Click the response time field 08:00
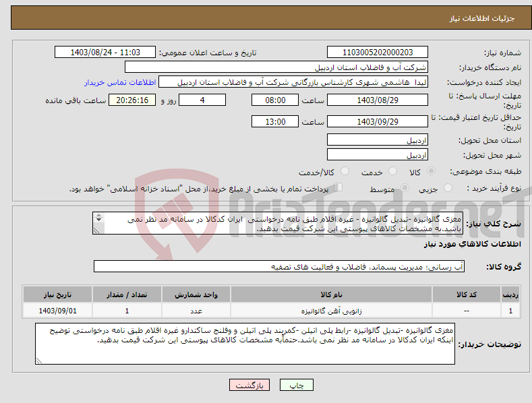532x403 pixels. pyautogui.click(x=275, y=100)
